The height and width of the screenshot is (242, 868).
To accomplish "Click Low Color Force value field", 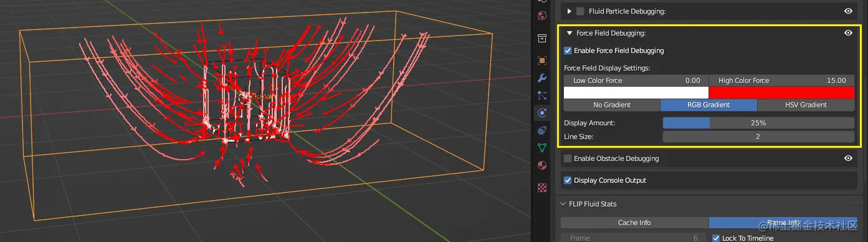I will pyautogui.click(x=636, y=80).
